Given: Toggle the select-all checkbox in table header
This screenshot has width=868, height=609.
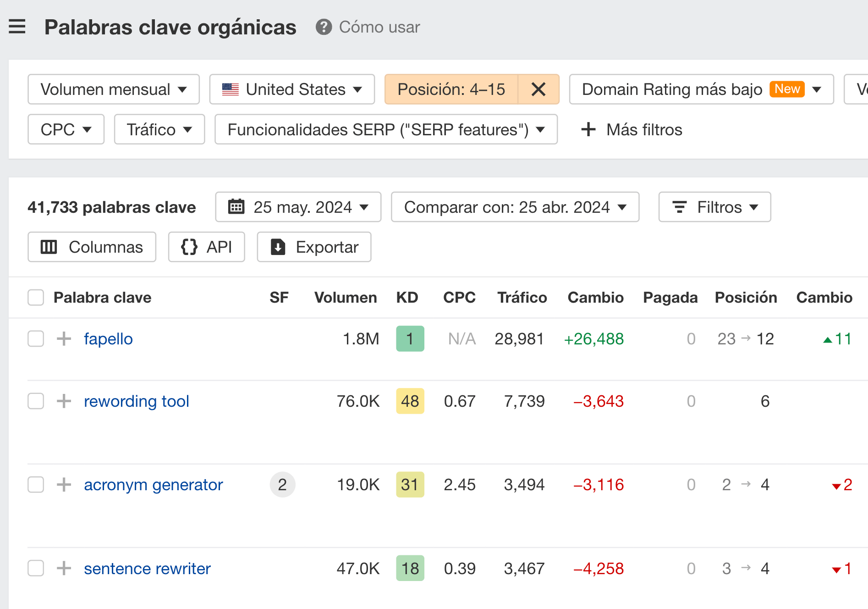Looking at the screenshot, I should click(x=36, y=298).
